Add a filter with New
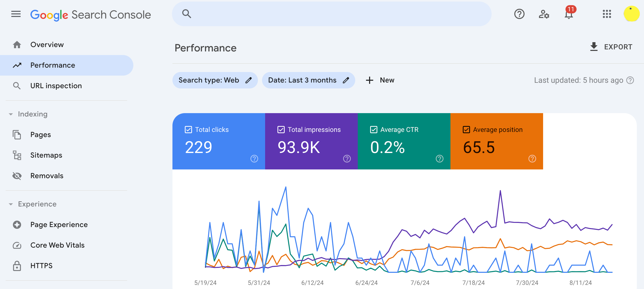 [x=380, y=80]
